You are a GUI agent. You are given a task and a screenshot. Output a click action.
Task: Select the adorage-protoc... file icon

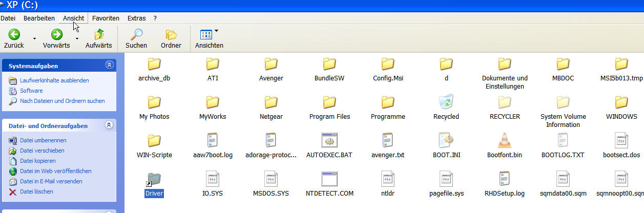tap(271, 140)
